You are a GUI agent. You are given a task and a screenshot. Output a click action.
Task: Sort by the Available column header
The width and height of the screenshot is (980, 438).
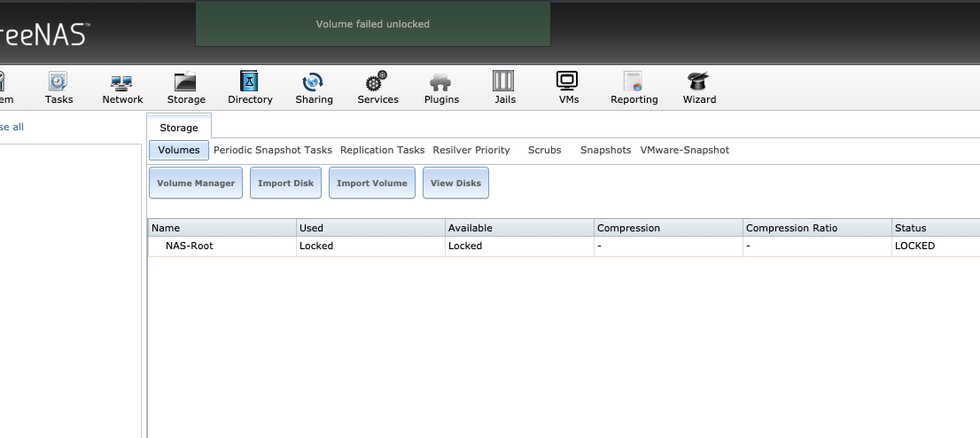pos(519,228)
